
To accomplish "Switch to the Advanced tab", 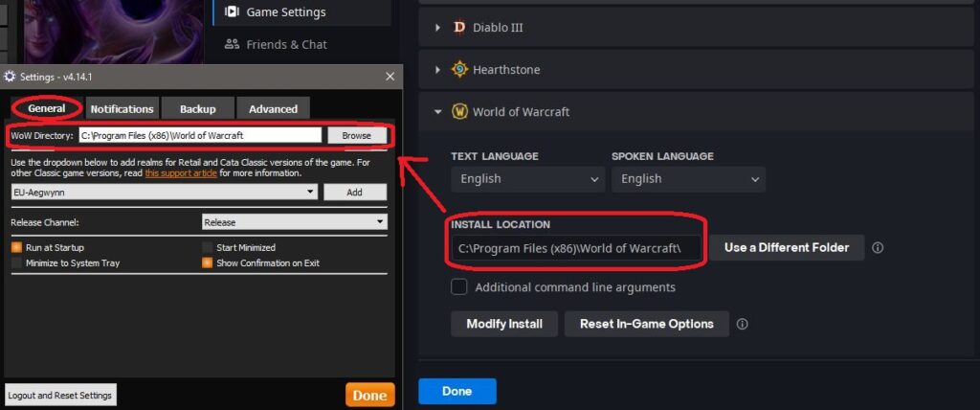I will click(273, 108).
